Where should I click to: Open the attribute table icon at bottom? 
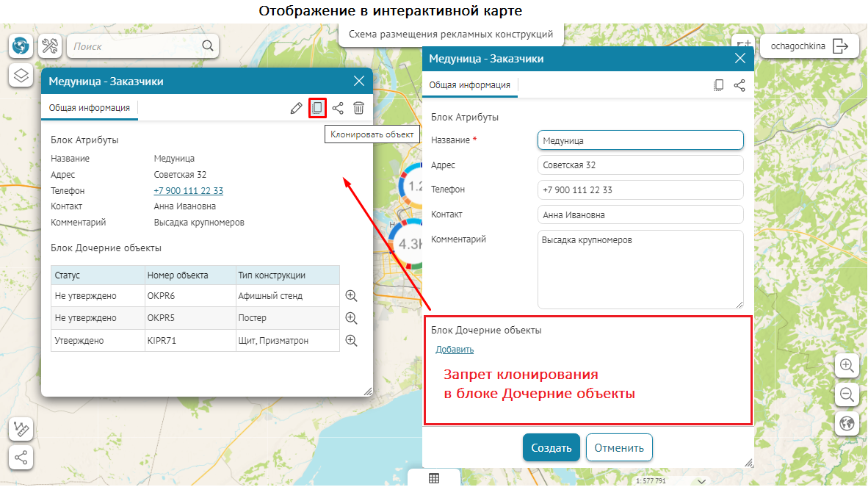pyautogui.click(x=434, y=478)
